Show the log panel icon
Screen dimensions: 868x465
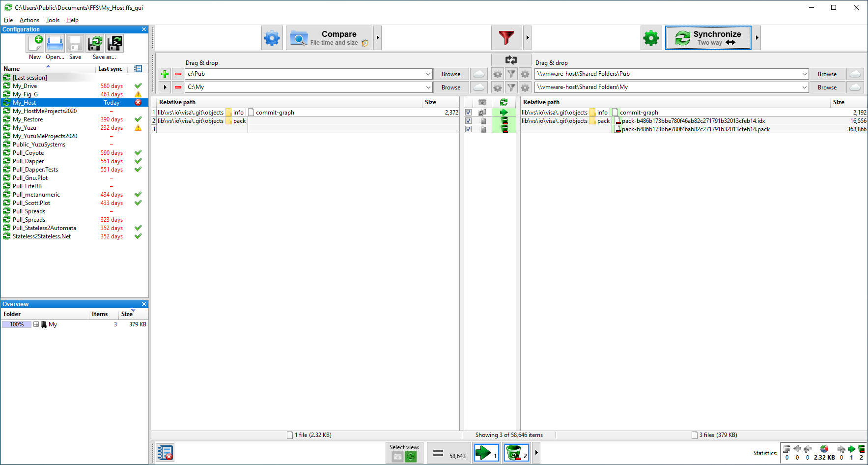click(x=165, y=453)
